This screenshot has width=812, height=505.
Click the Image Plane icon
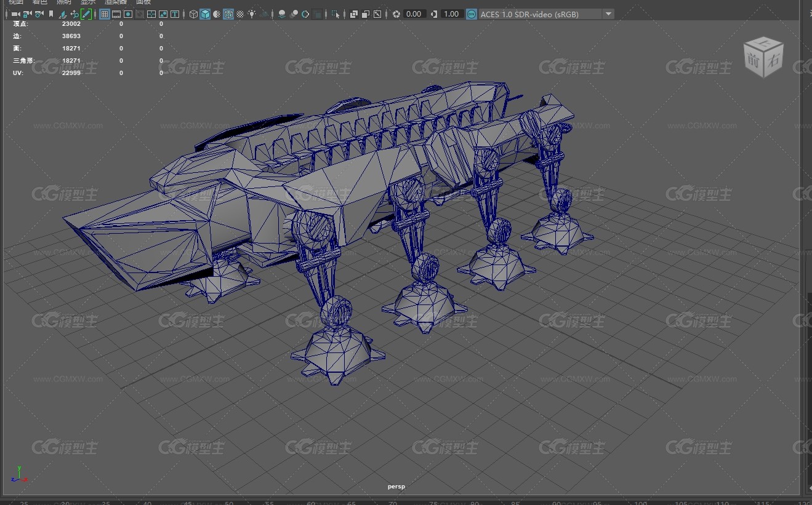pos(63,14)
